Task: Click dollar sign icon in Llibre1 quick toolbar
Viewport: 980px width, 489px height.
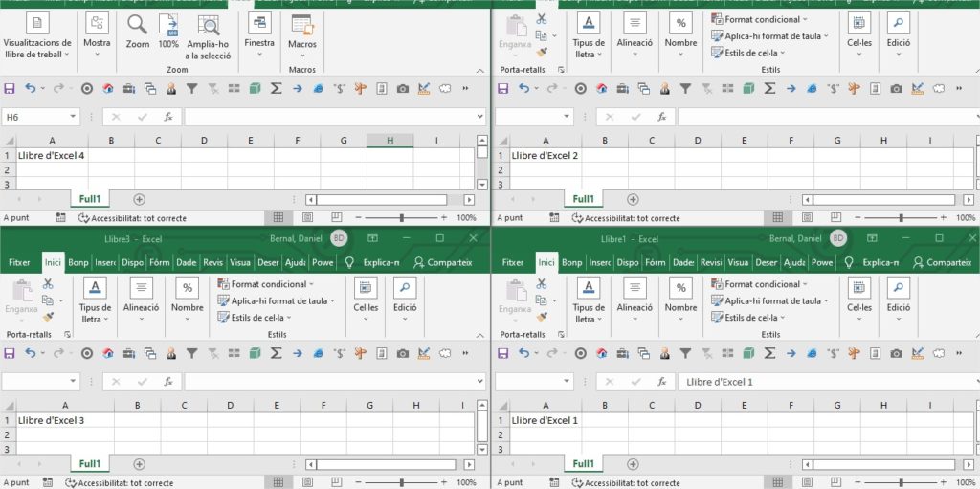Action: [x=834, y=353]
